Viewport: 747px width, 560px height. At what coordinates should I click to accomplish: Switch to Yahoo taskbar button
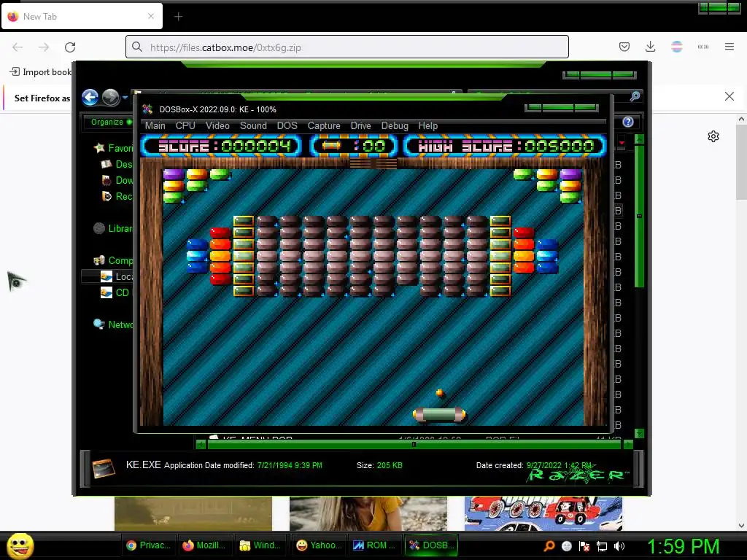[x=319, y=545]
